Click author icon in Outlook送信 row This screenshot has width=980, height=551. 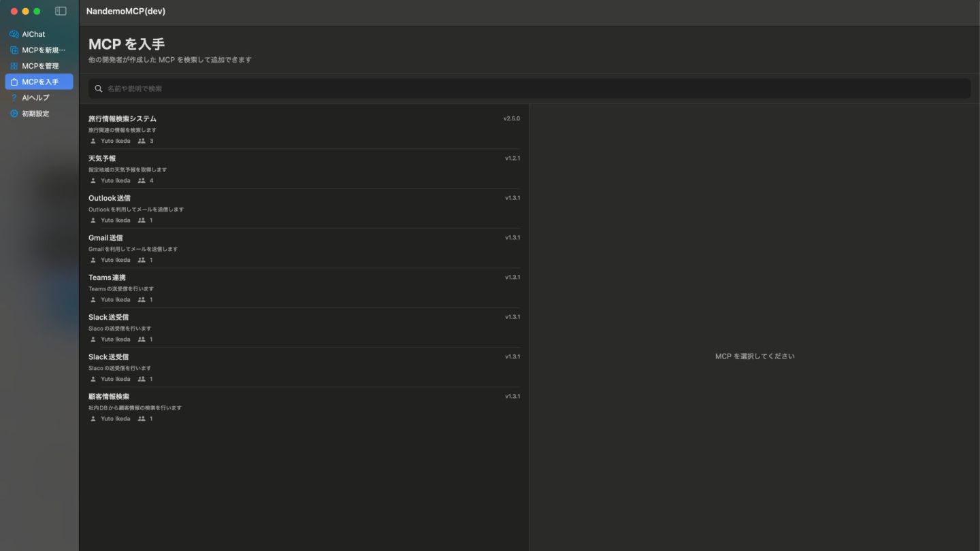(x=93, y=220)
